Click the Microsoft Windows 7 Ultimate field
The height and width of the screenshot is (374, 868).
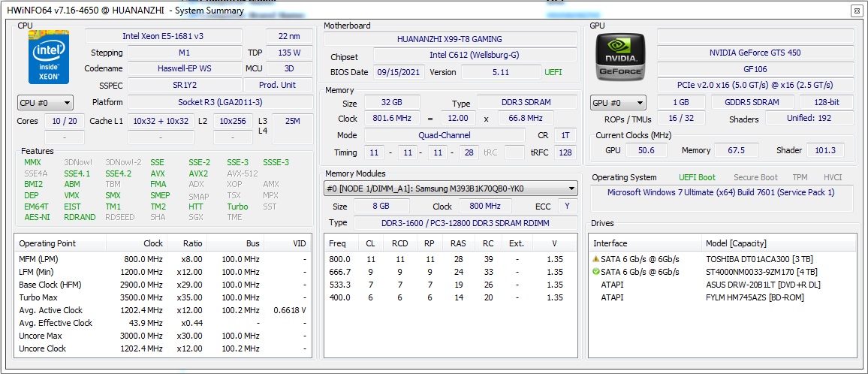pos(722,198)
